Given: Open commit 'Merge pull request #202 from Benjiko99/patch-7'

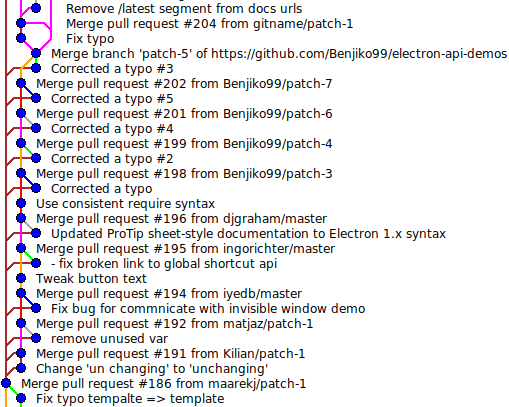Looking at the screenshot, I should tap(184, 84).
